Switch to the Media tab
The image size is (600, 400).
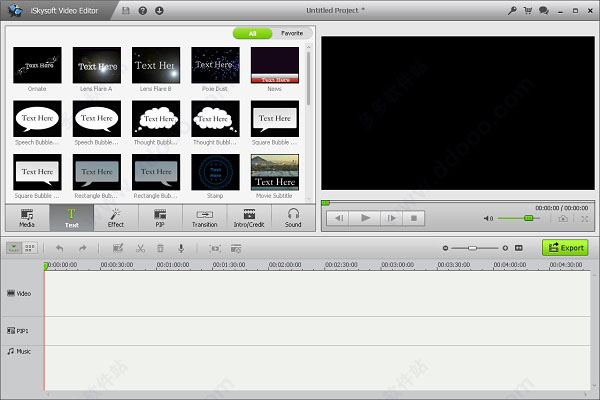click(x=27, y=218)
